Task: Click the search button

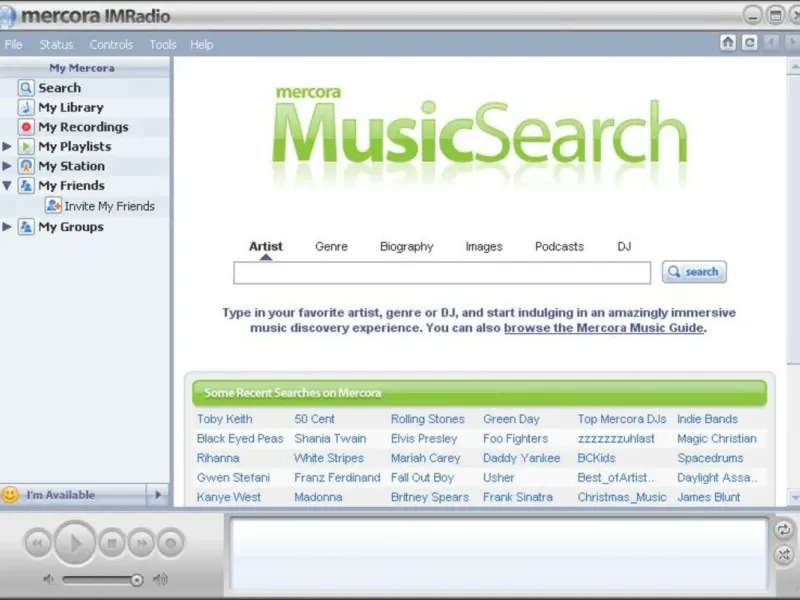Action: pos(694,272)
